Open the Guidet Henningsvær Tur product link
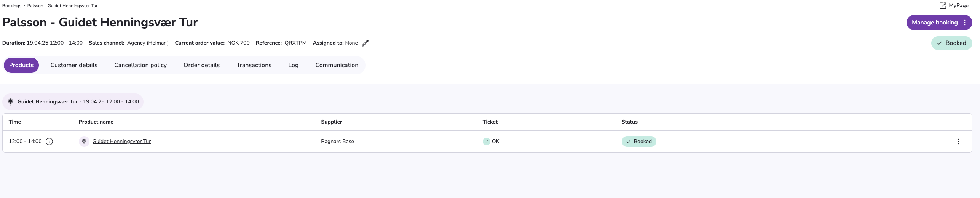980x198 pixels. tap(121, 142)
